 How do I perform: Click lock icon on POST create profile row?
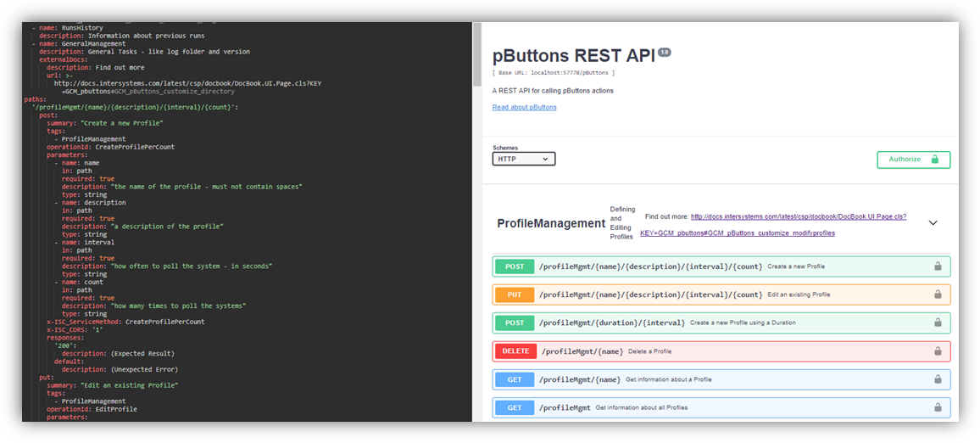938,266
